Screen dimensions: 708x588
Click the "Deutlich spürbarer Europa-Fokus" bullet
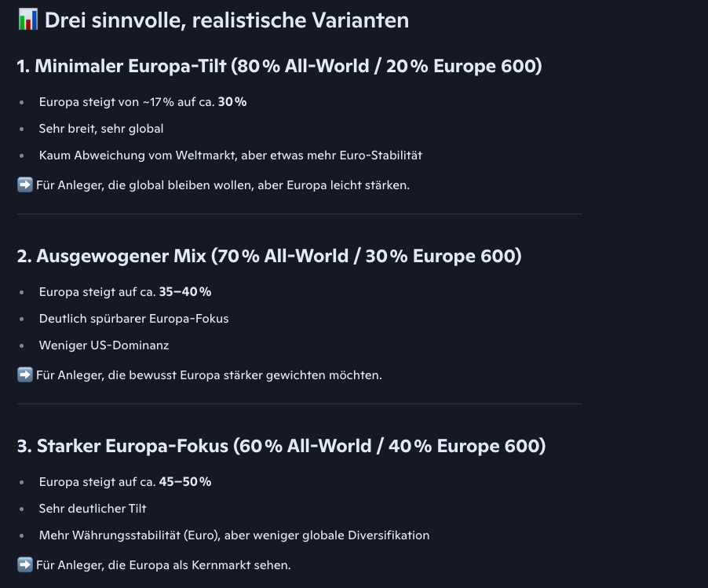pos(133,319)
